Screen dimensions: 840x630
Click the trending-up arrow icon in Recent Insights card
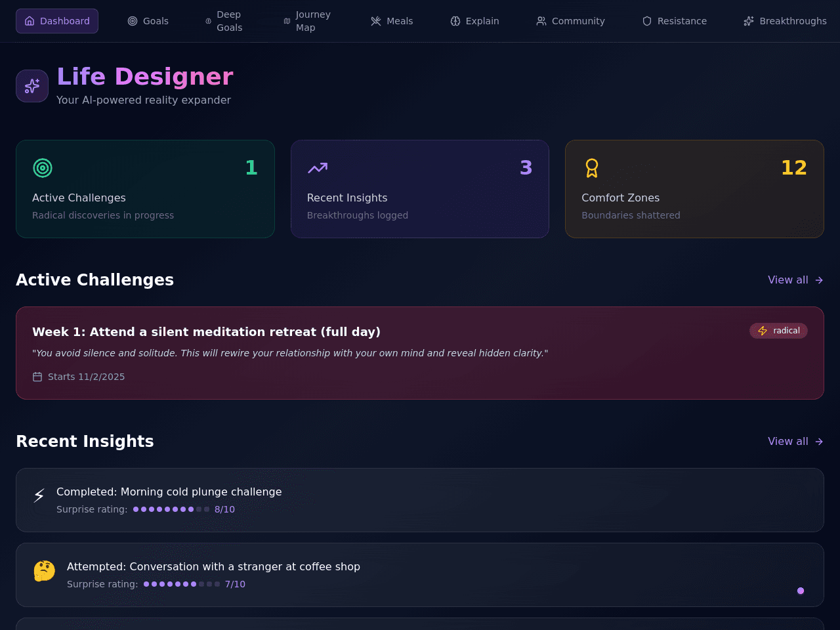pyautogui.click(x=318, y=168)
